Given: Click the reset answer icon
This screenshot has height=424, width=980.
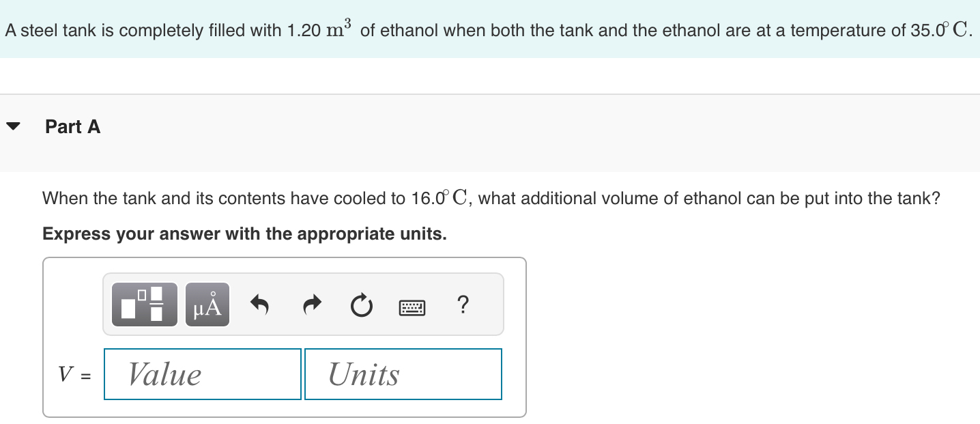Looking at the screenshot, I should click(362, 305).
